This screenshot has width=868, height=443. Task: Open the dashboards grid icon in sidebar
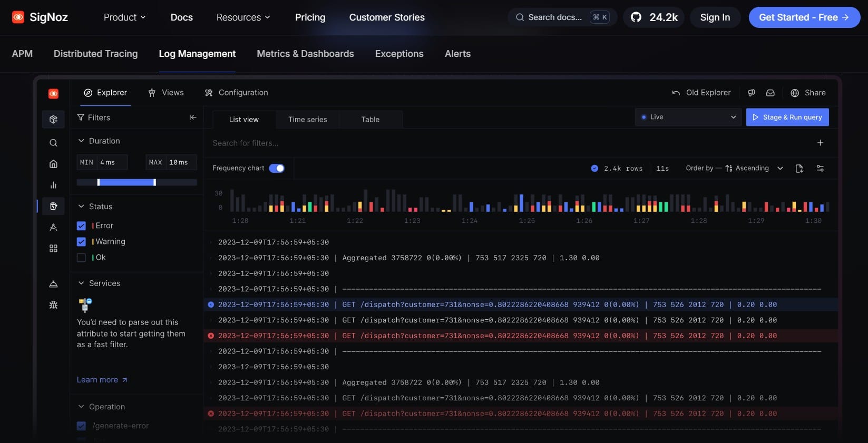pos(53,248)
